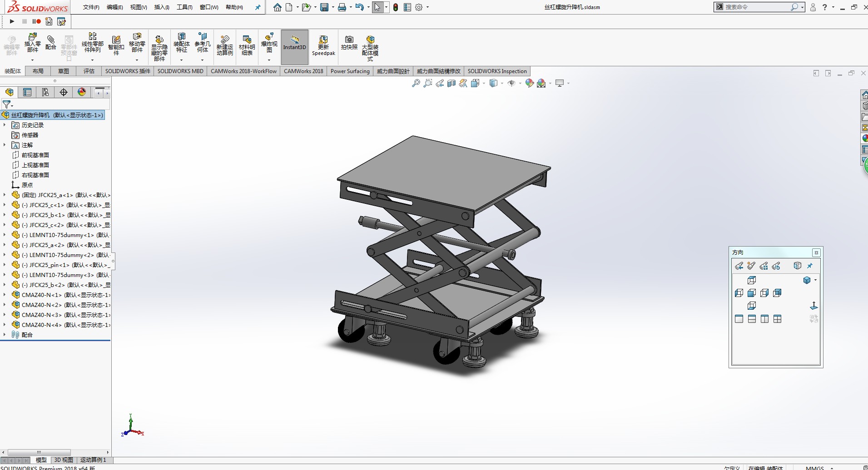Open the SOLIDWORKS MBD tab

[x=180, y=71]
